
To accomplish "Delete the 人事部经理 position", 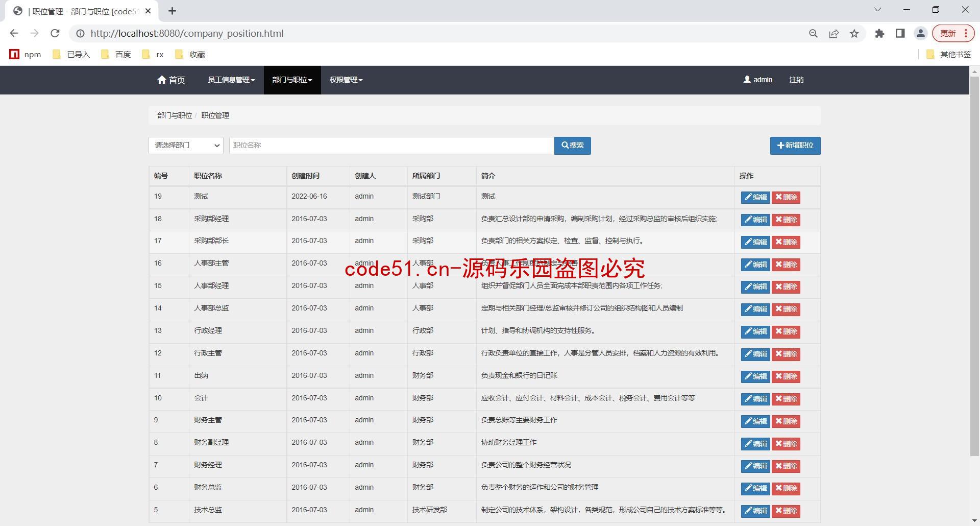I will [786, 286].
